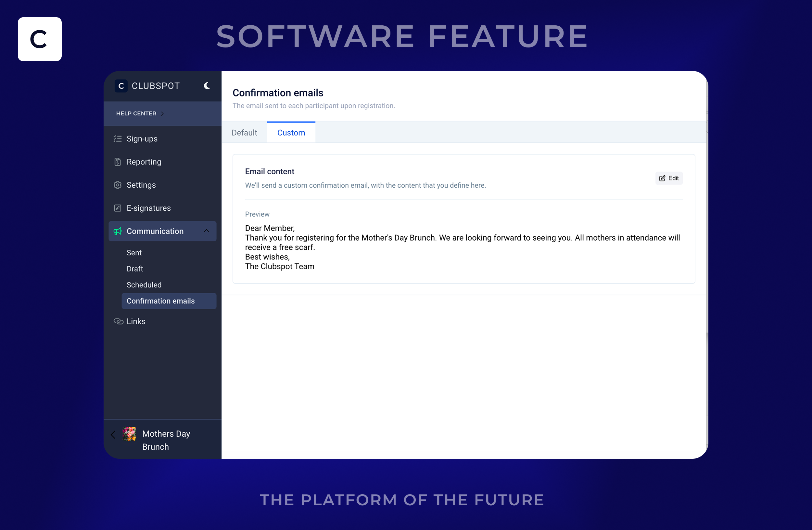The height and width of the screenshot is (530, 812).
Task: Click the edit pencil icon beside Edit label
Action: tap(662, 178)
